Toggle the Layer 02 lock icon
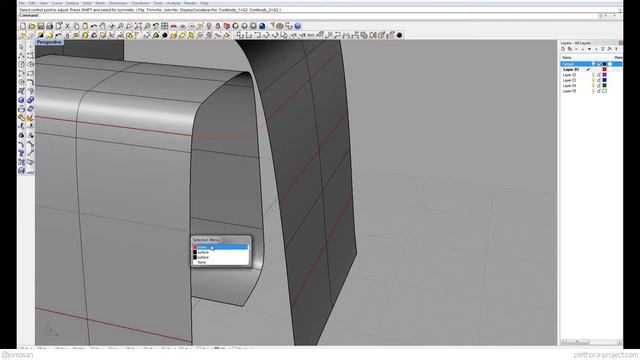Image resolution: width=640 pixels, height=360 pixels. tap(599, 75)
